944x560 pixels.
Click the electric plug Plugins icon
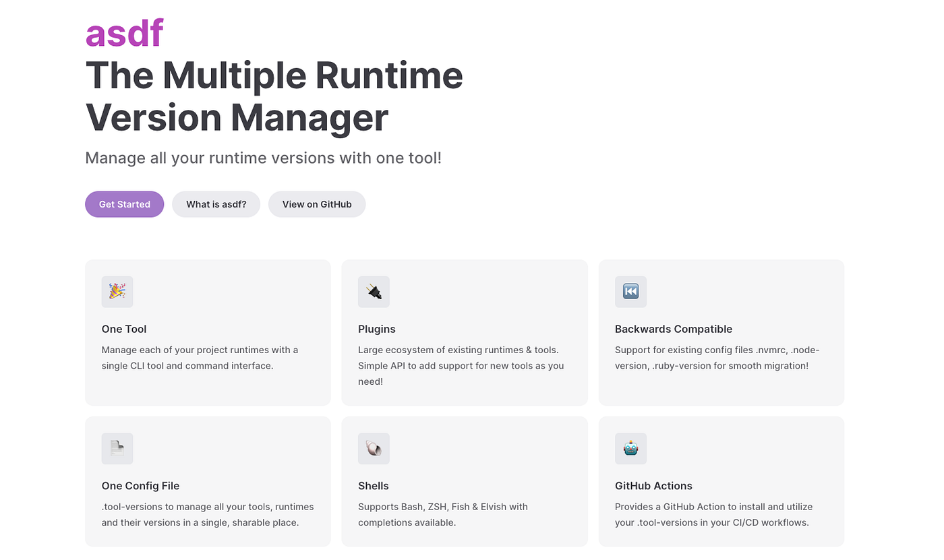(374, 292)
